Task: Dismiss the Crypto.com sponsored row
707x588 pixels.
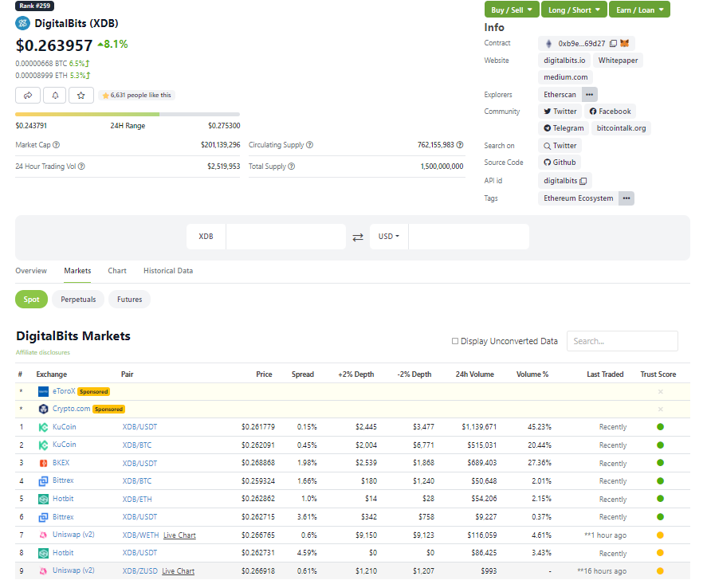Action: coord(660,409)
